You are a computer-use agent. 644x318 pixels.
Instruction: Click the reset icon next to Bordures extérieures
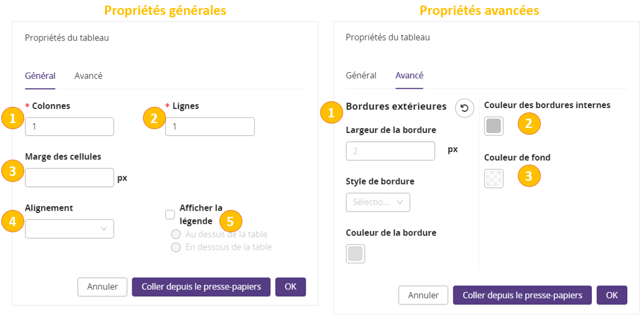pyautogui.click(x=464, y=108)
